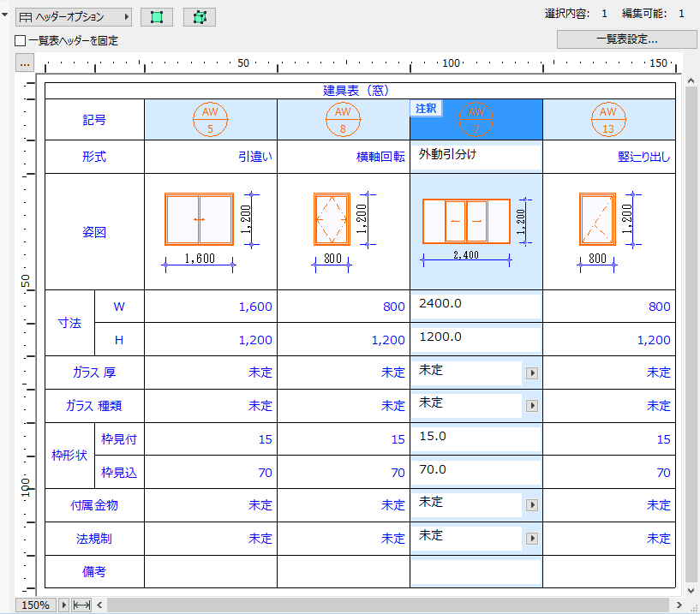Click the 引違い format cell
This screenshot has width=700, height=614.
pos(211,157)
